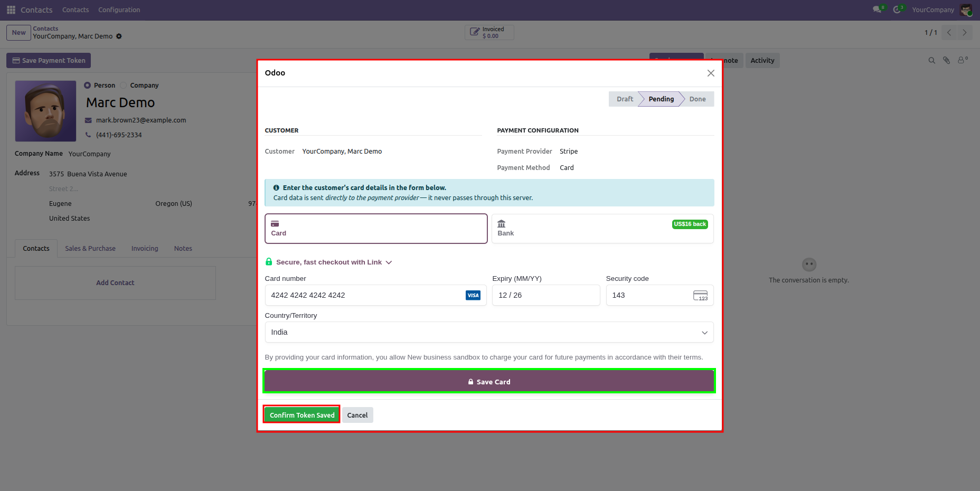
Task: Click the paperclip attachments icon
Action: coord(947,61)
